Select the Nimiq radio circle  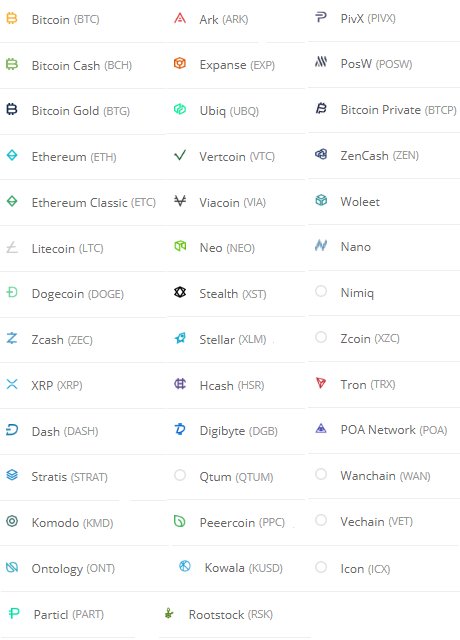[x=321, y=291]
